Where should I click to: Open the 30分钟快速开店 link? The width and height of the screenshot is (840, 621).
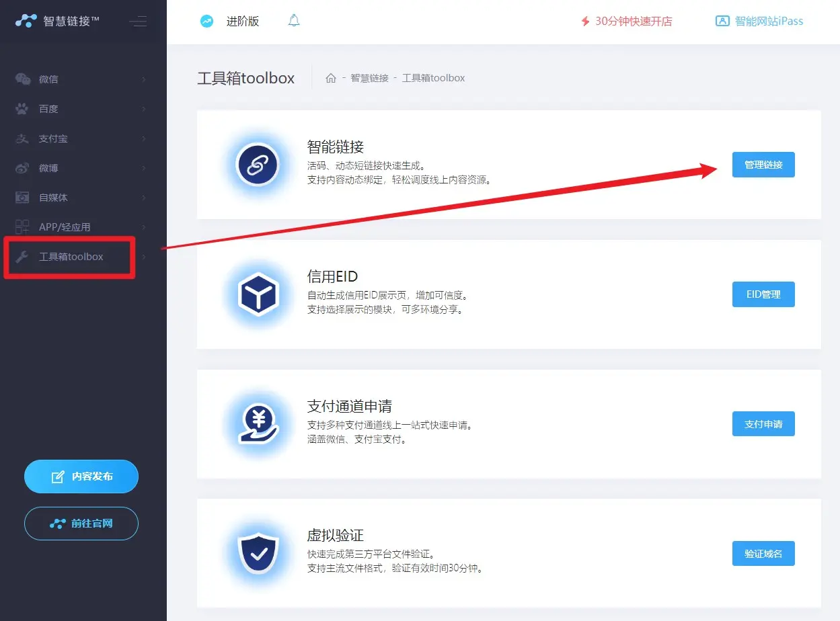point(626,22)
